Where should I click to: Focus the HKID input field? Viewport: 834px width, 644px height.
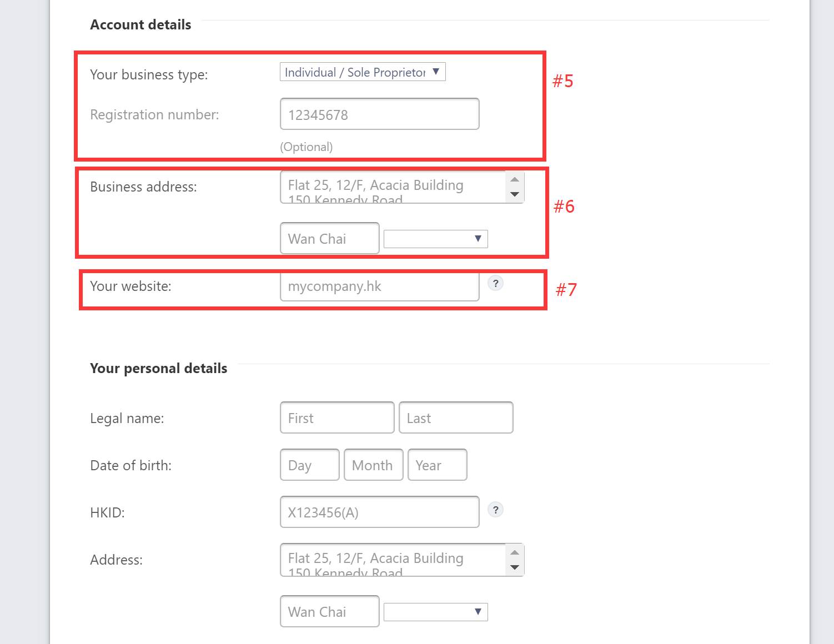(380, 512)
